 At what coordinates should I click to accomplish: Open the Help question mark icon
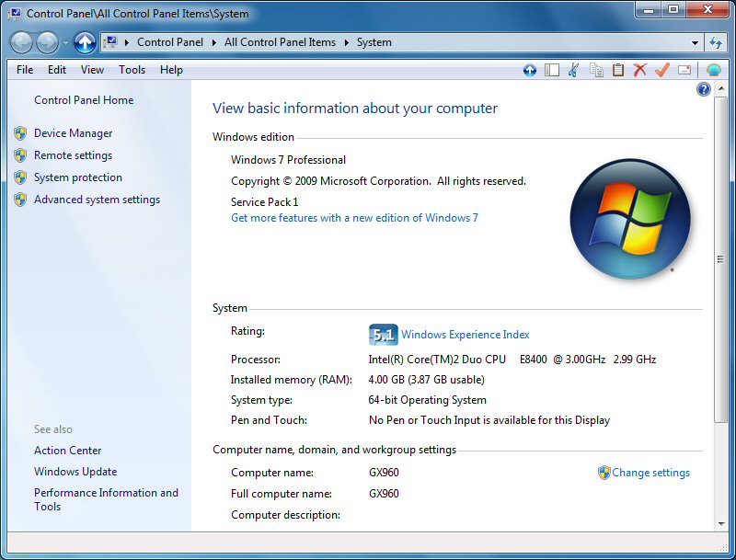[x=704, y=89]
